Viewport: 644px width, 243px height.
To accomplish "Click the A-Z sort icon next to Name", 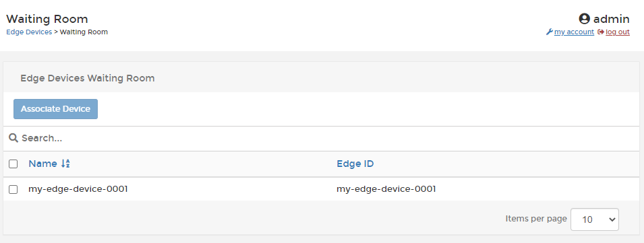I will (65, 164).
